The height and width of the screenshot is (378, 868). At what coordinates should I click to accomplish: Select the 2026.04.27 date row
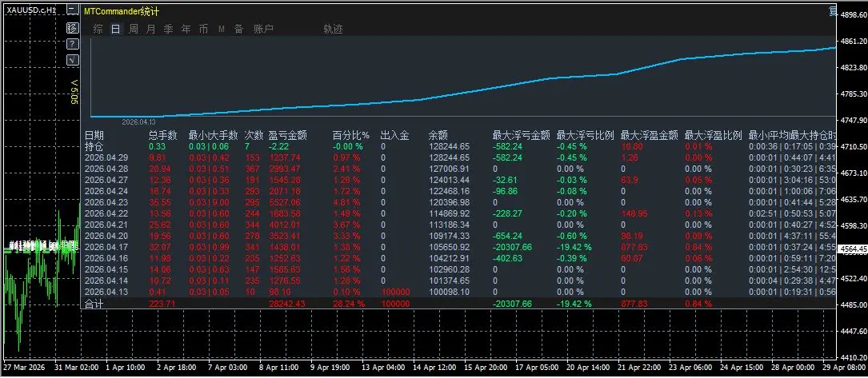106,180
